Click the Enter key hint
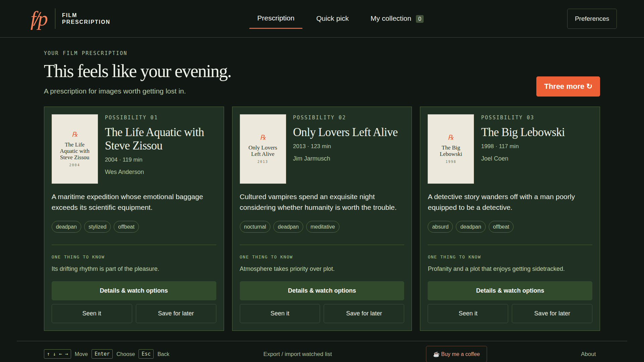Screen dimensions: 644x362 click(x=102, y=354)
